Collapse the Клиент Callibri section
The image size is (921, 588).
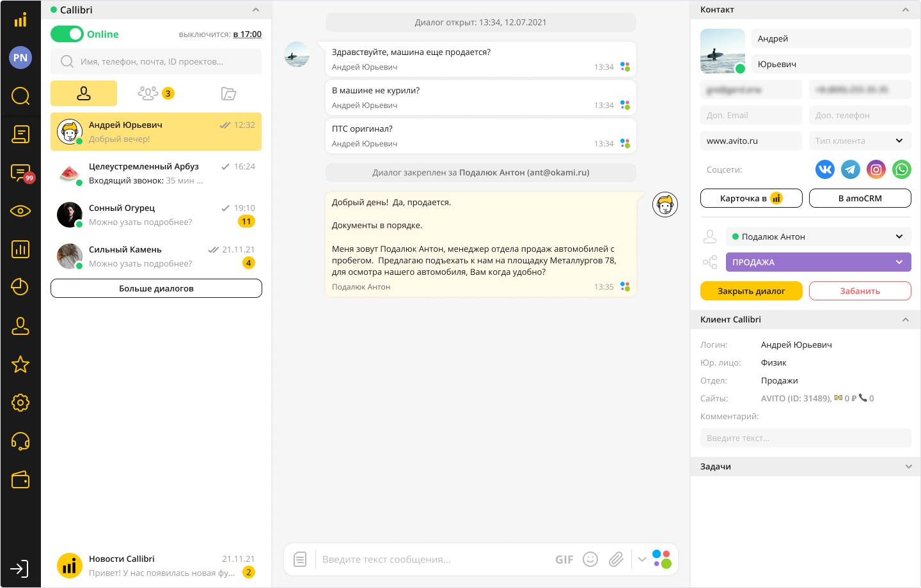tap(905, 320)
